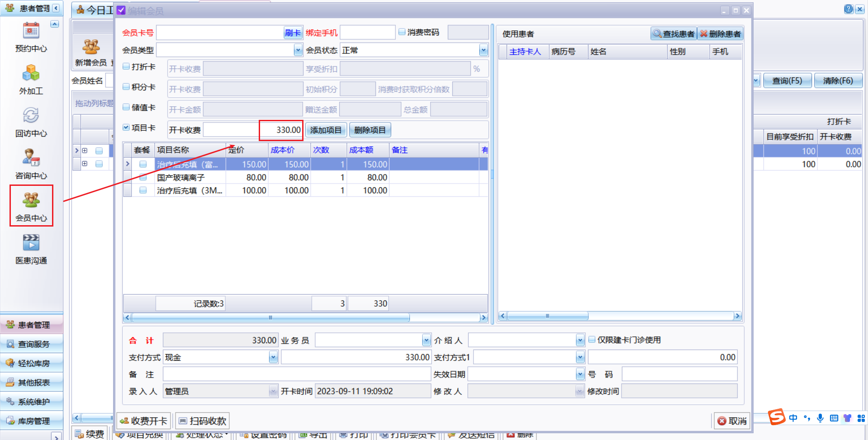868x440 pixels.
Task: Click the IME microphone voice input icon
Action: 820,418
